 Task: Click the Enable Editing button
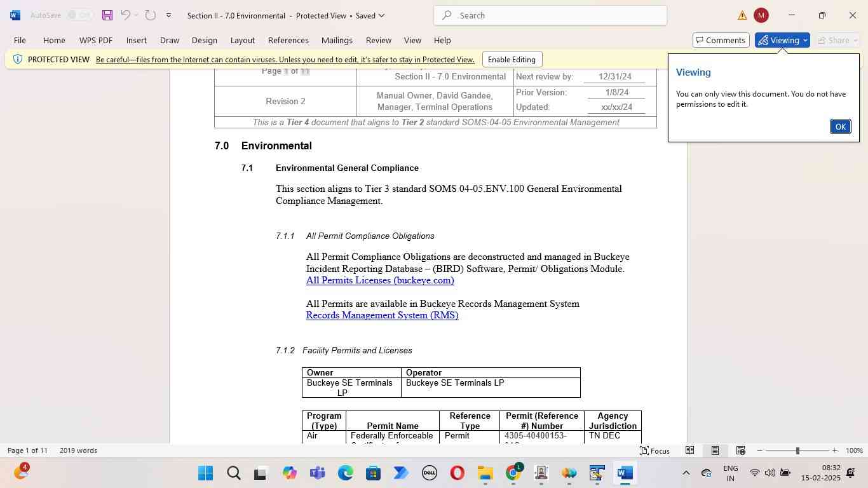512,60
